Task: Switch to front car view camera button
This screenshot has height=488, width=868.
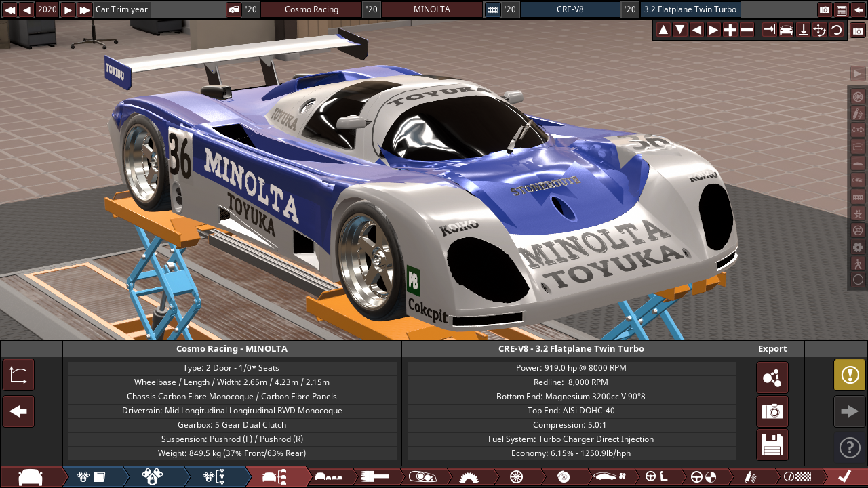Action: click(x=786, y=30)
